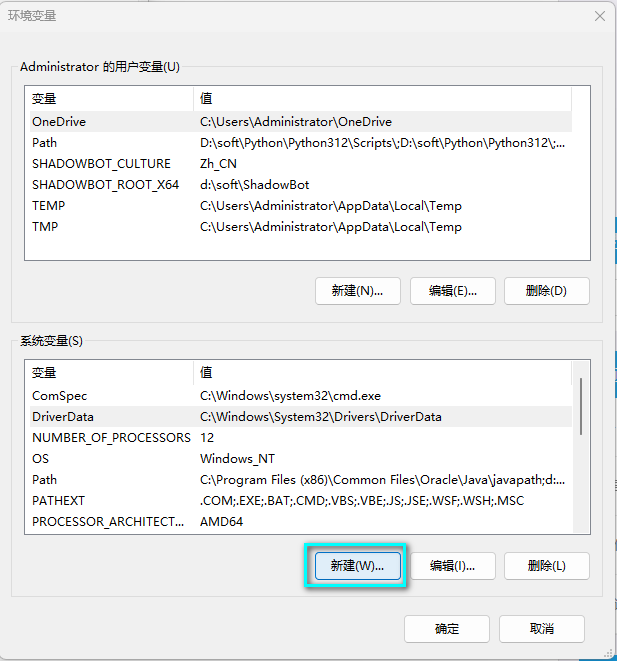Confirm with the 确定 button

[x=447, y=629]
